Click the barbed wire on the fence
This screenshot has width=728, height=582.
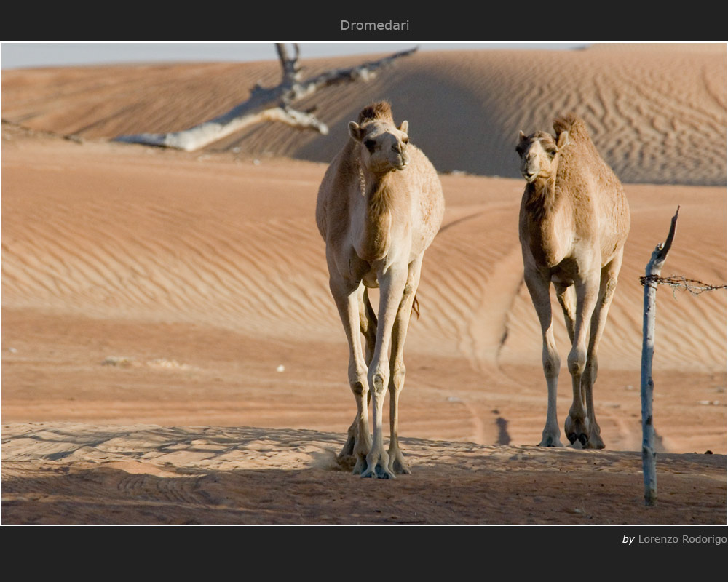(x=684, y=284)
